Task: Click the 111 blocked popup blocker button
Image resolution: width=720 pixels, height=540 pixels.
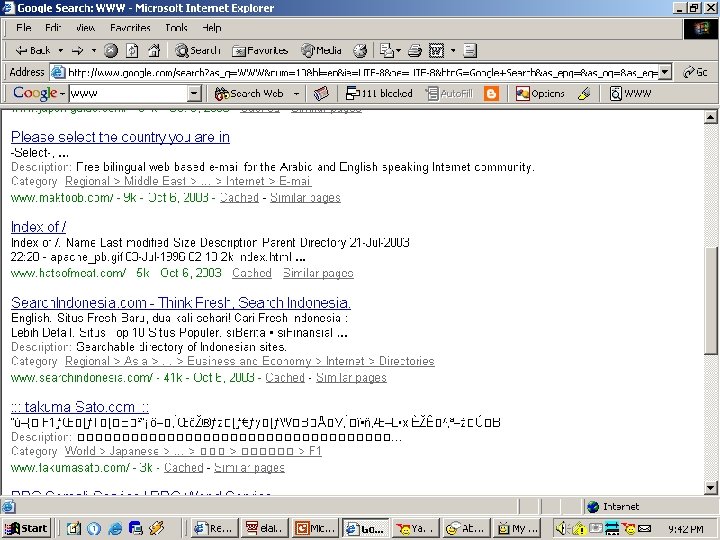Action: (x=379, y=94)
